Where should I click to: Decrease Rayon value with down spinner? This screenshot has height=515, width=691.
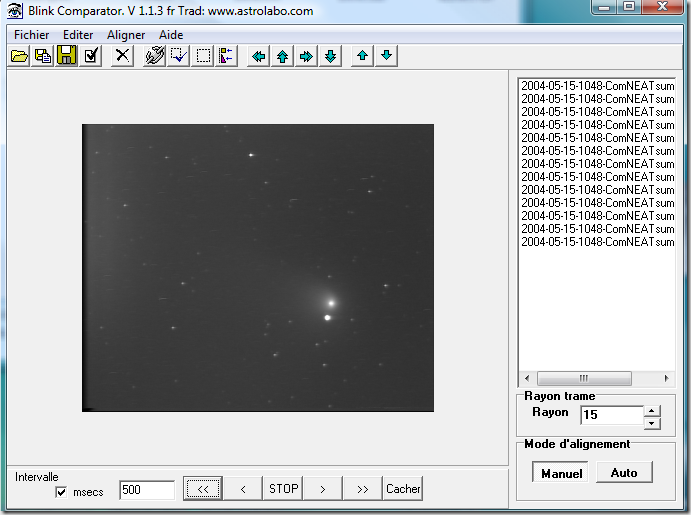pos(652,423)
